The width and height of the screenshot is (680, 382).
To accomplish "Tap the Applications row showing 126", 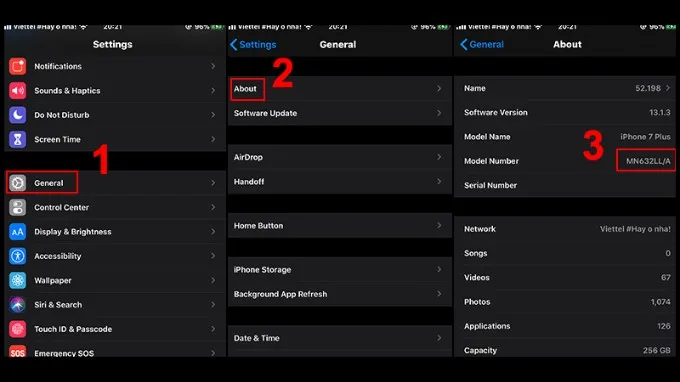I will (565, 326).
